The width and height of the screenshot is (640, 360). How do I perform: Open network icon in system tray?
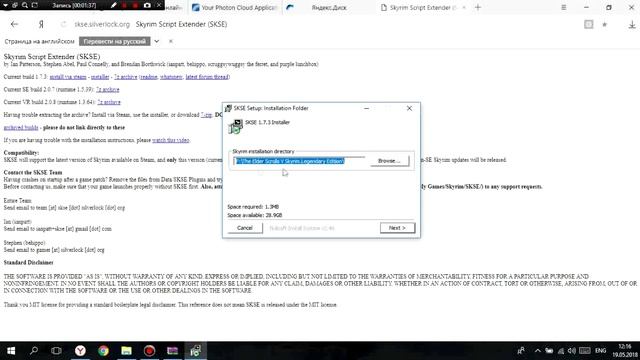click(561, 351)
